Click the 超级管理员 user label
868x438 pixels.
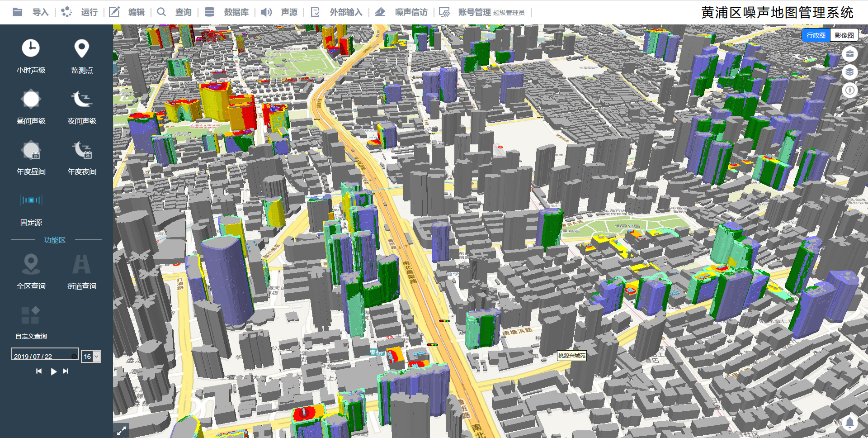[509, 13]
